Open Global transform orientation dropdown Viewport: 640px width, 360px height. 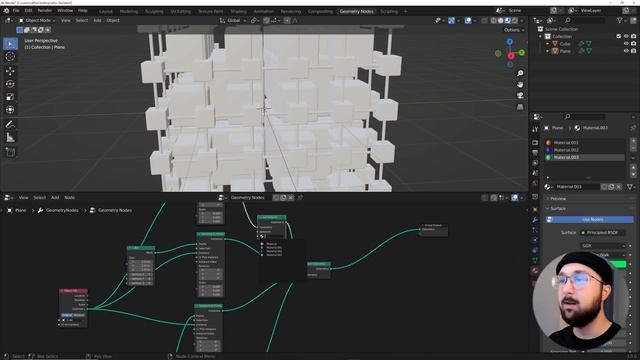(x=233, y=20)
